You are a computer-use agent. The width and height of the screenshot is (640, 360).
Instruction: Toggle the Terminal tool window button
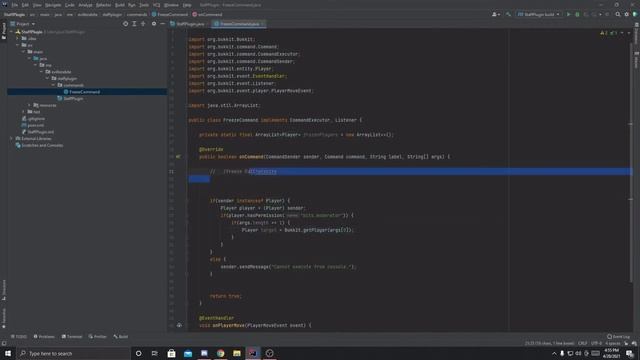click(x=72, y=337)
